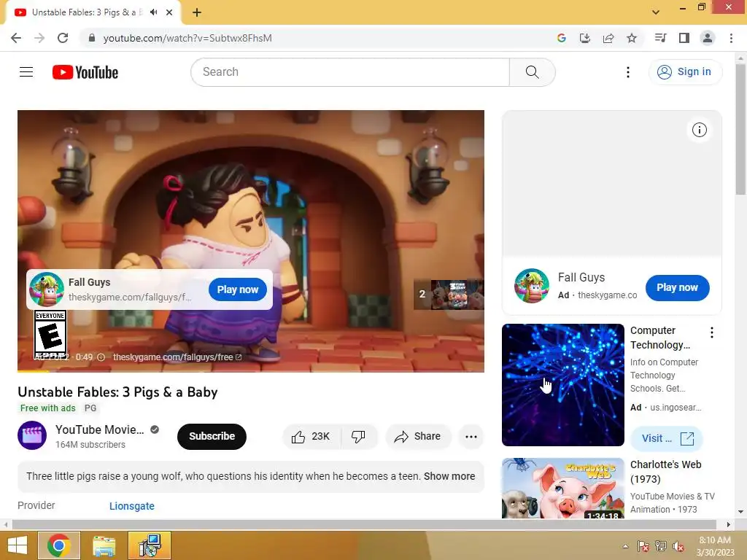Open media controls icon in toolbar
747x560 pixels.
click(x=660, y=38)
